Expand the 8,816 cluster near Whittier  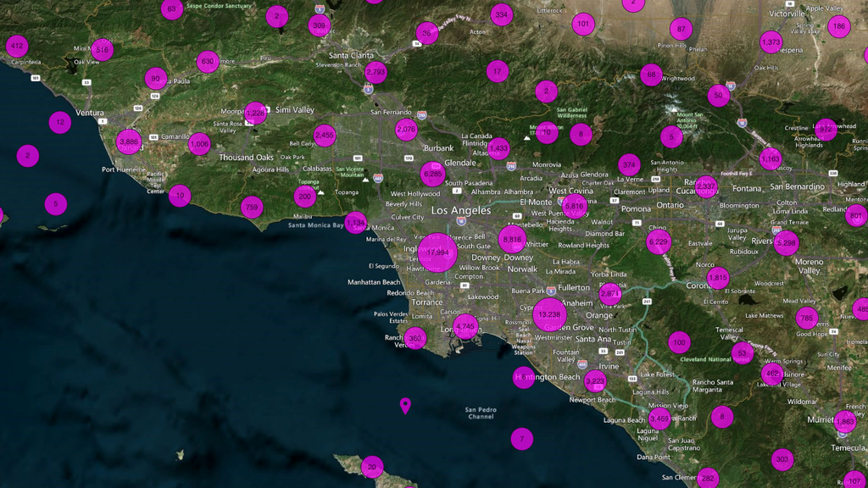coord(512,240)
